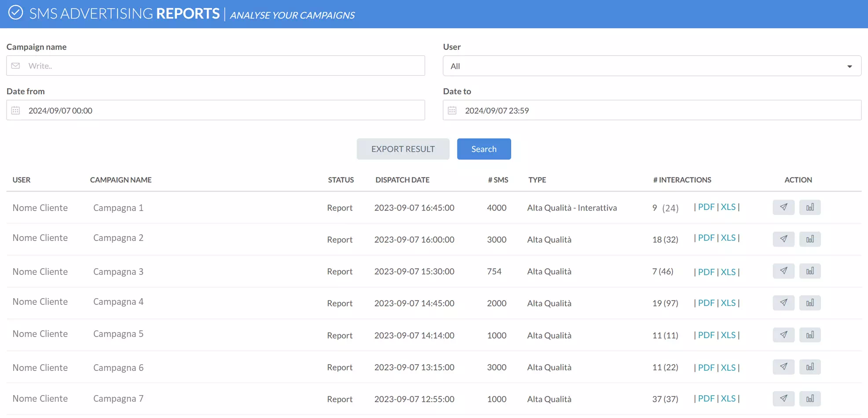Download PDF report for Campagna 7
The image size is (868, 418).
pos(706,398)
